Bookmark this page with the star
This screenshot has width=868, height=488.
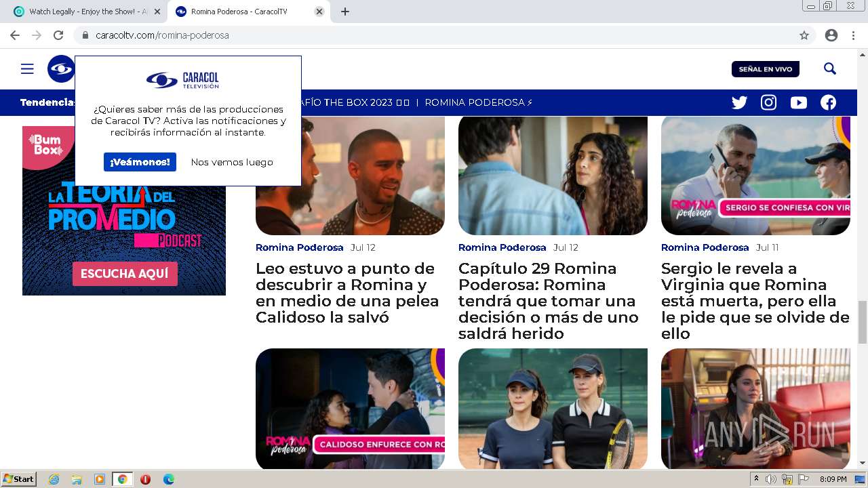(804, 35)
